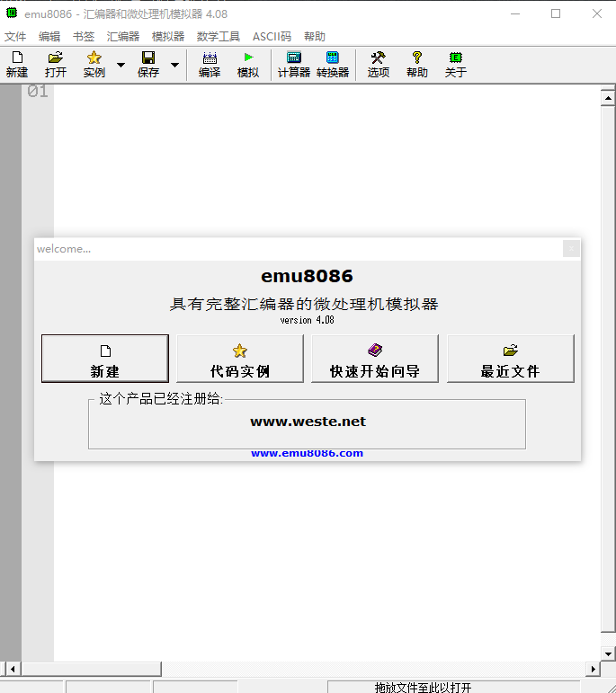Open the www.emu8086.com link

click(x=307, y=453)
